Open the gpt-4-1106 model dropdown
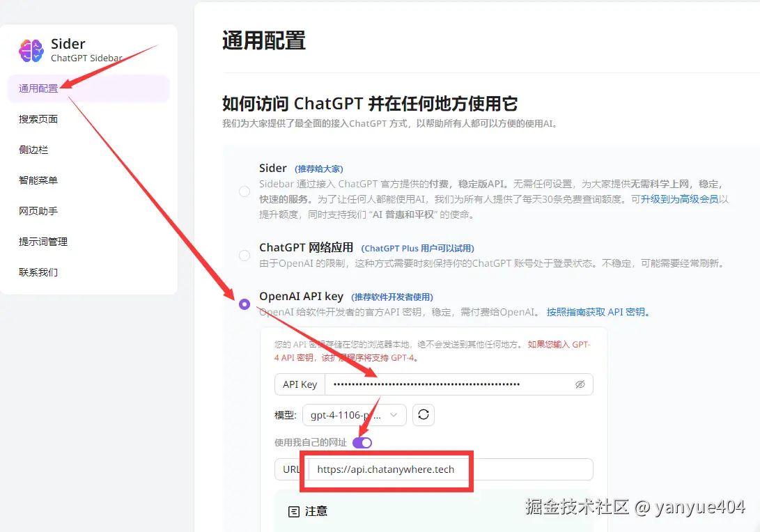Viewport: 760px width, 532px height. (x=355, y=415)
